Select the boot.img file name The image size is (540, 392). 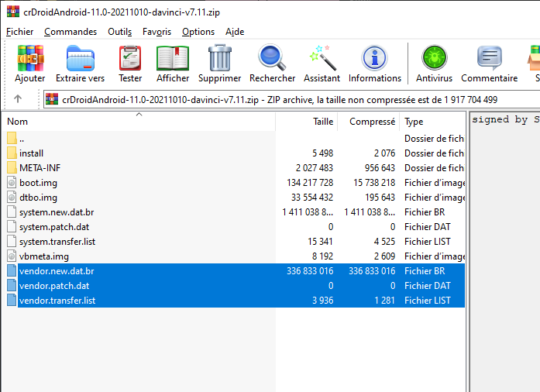[x=38, y=183]
